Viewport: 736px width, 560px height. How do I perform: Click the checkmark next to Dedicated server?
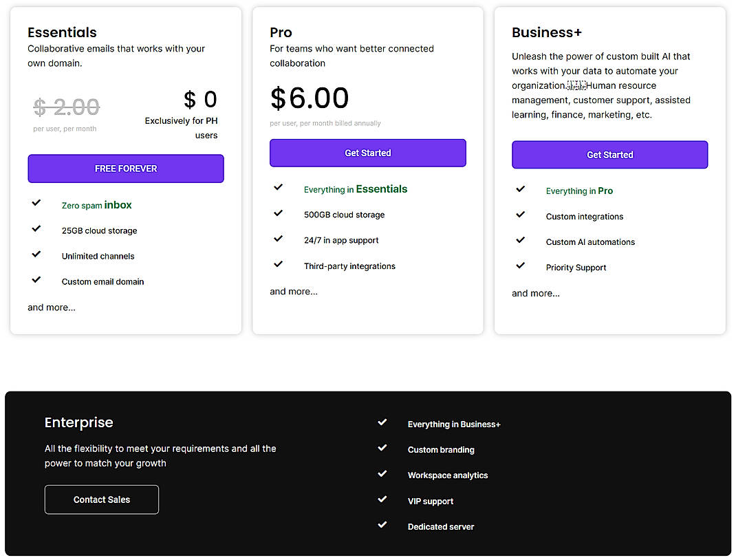click(x=383, y=525)
